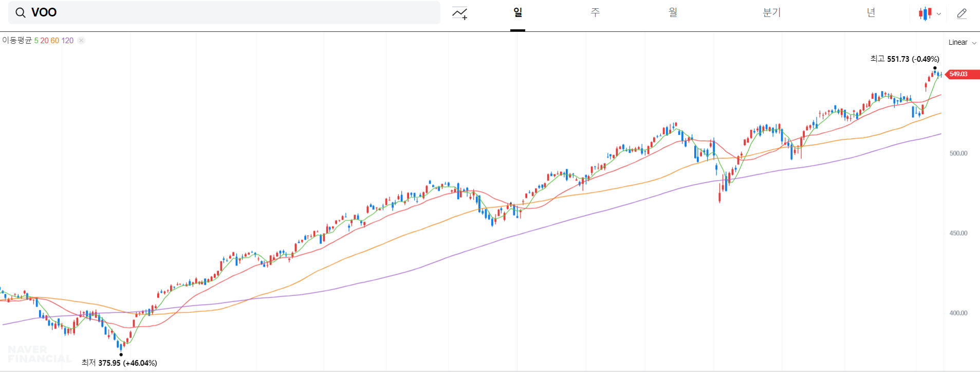Select the 5-day moving average value
Viewport: 980px width, 372px height.
(x=36, y=40)
